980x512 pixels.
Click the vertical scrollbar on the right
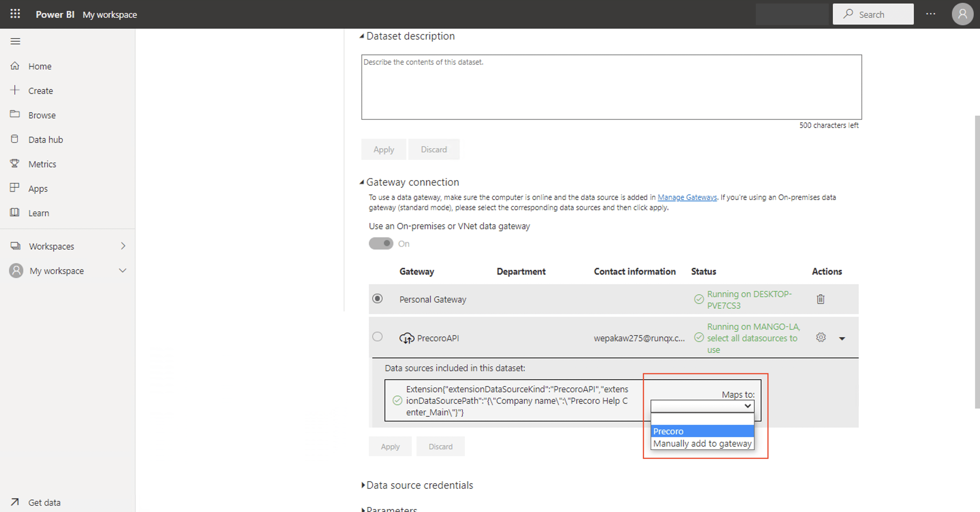[977, 262]
